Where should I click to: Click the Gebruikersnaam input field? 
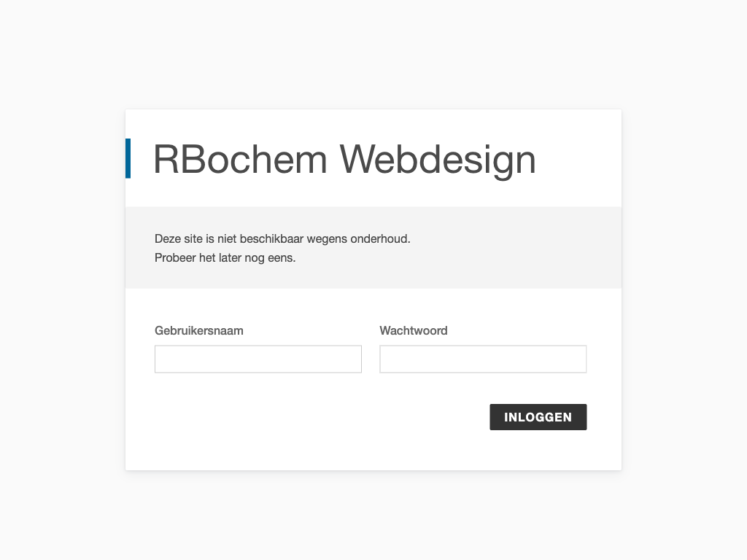click(258, 359)
